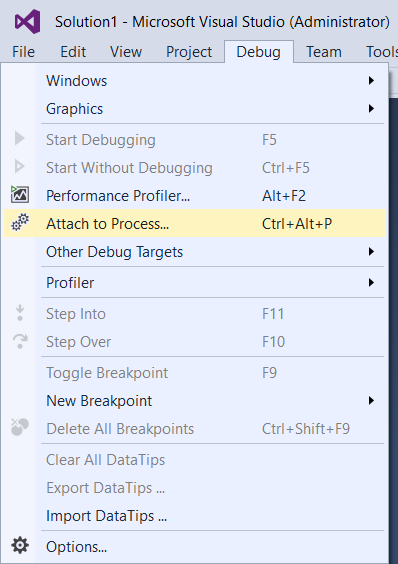Click the Delete All Breakpoints icon
The width and height of the screenshot is (398, 564).
coord(20,427)
